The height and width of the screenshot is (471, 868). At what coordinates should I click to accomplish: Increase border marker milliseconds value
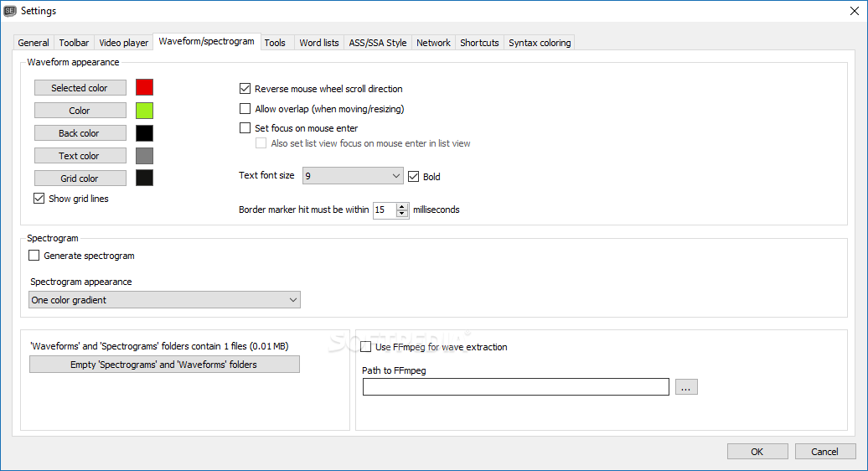402,206
